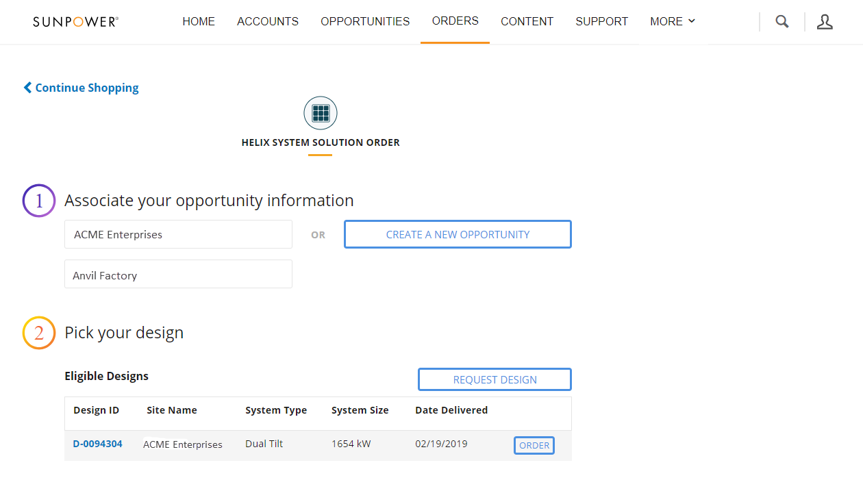Click the step 1 circle indicator

[x=38, y=200]
